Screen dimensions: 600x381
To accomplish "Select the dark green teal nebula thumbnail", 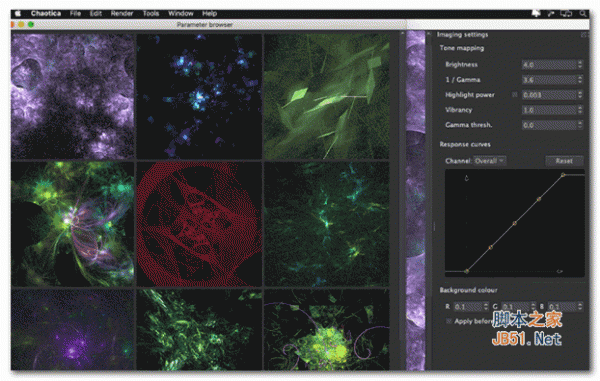I will (327, 224).
